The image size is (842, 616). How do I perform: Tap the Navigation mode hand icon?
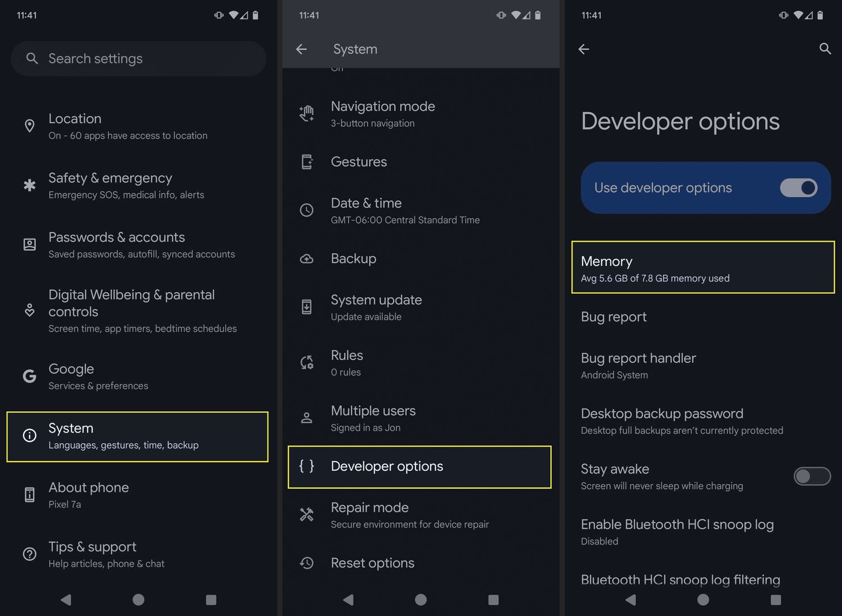(x=306, y=113)
